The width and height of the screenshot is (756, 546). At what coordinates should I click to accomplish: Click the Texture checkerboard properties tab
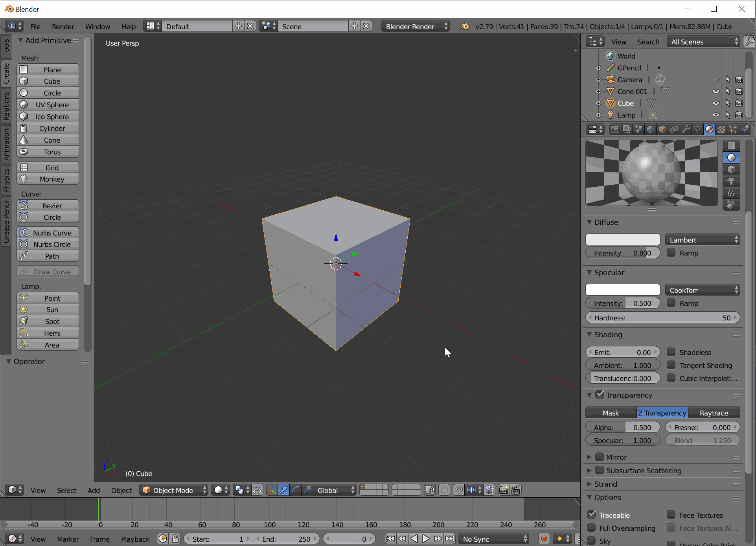pos(721,129)
